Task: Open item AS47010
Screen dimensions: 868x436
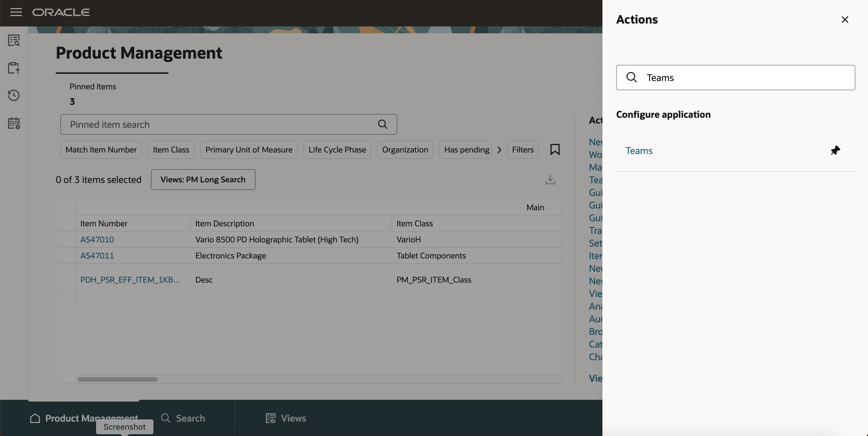Action: click(97, 239)
